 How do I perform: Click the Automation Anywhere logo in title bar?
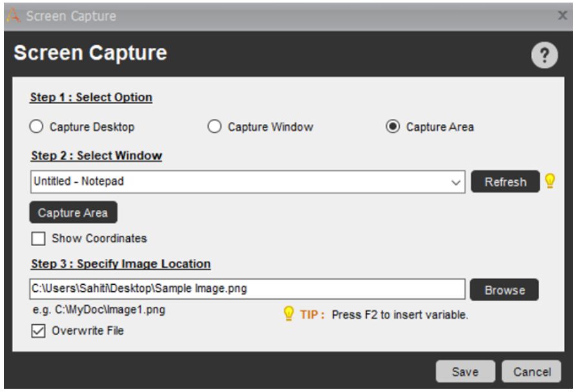[14, 16]
